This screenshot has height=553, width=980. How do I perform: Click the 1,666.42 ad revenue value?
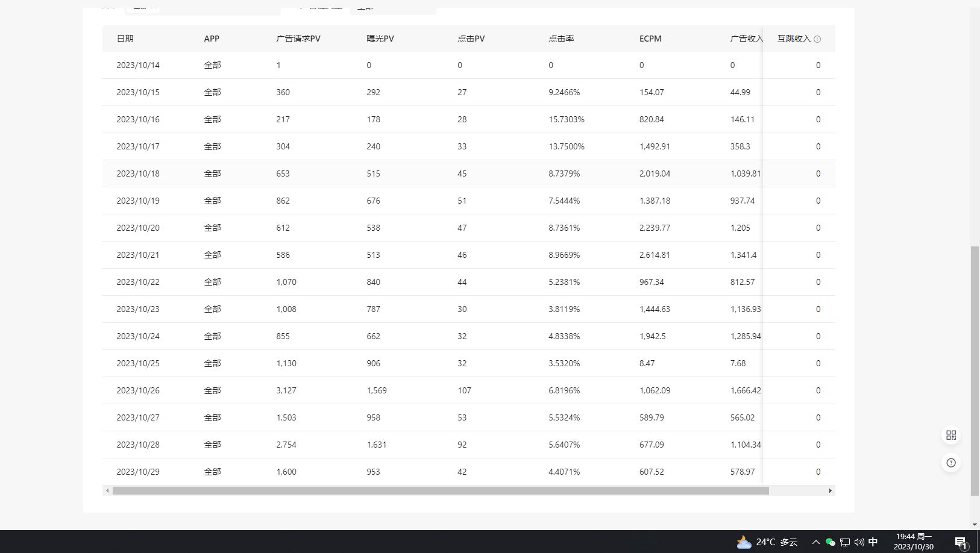point(746,390)
